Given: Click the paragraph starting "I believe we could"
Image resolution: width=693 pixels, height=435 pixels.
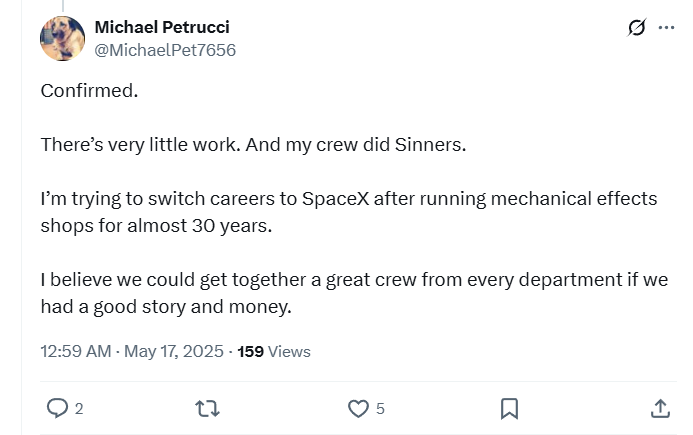Looking at the screenshot, I should click(353, 293).
